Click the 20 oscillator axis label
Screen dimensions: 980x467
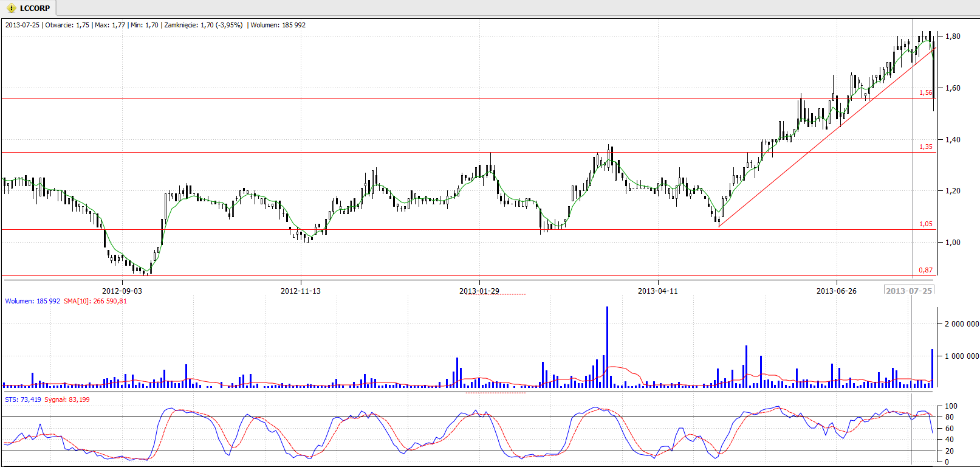(x=949, y=451)
